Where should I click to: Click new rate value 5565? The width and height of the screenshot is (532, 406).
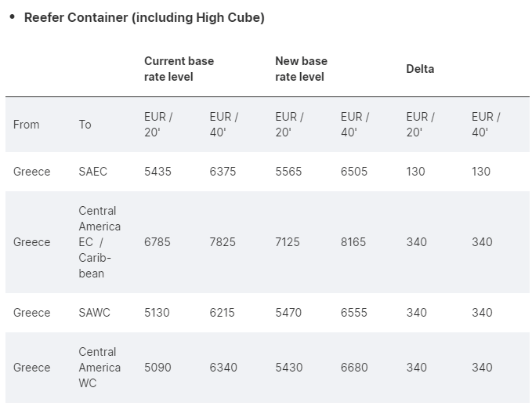(x=288, y=172)
